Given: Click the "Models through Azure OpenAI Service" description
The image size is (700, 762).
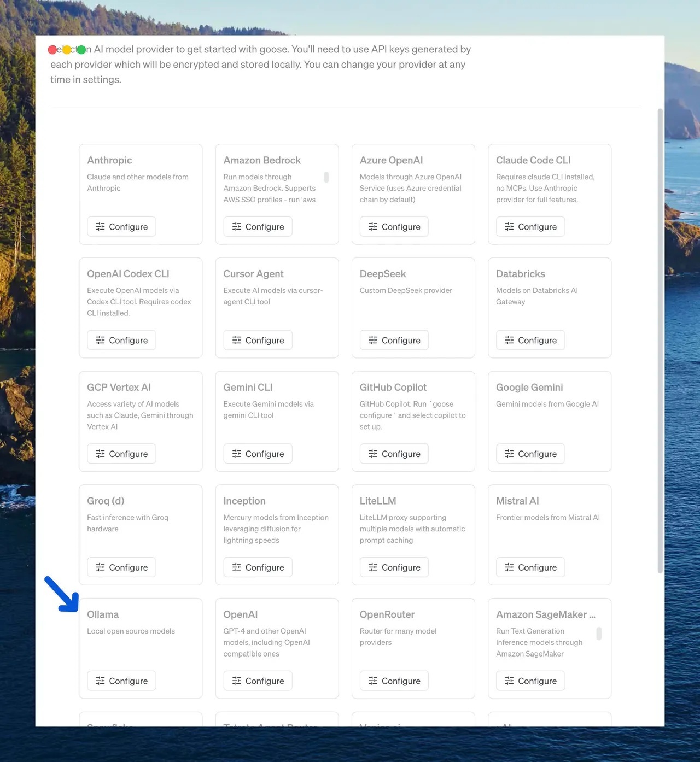Looking at the screenshot, I should [x=411, y=188].
